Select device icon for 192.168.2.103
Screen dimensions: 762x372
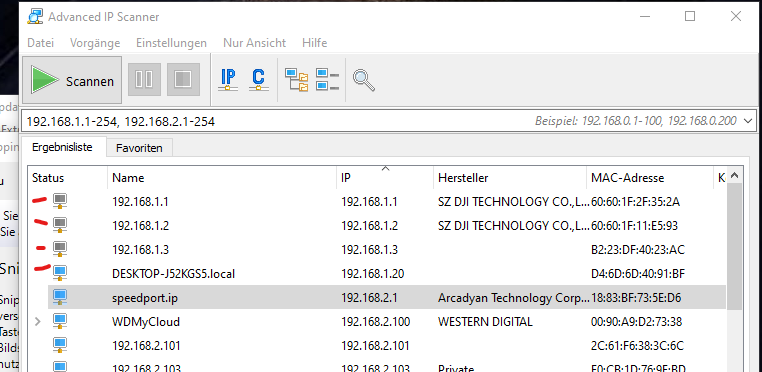(60, 366)
